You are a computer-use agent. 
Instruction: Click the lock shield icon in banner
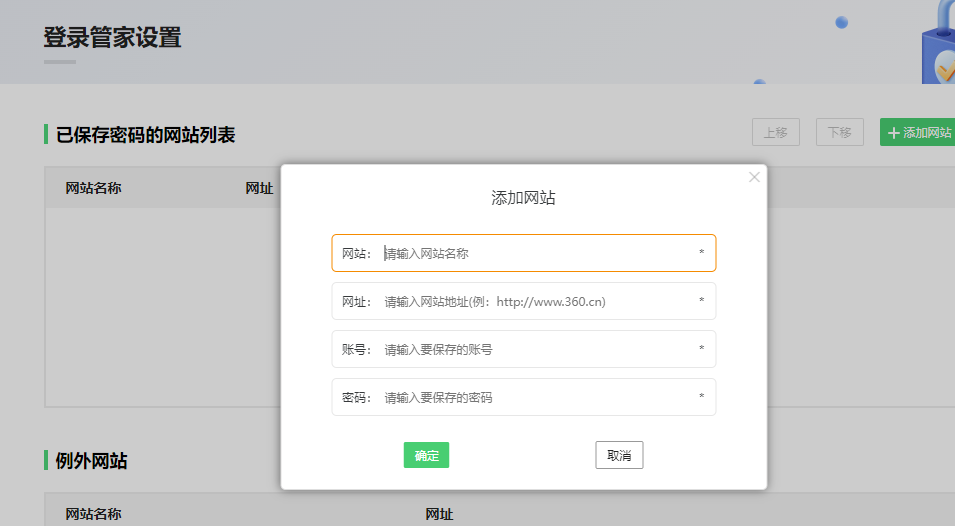point(939,43)
